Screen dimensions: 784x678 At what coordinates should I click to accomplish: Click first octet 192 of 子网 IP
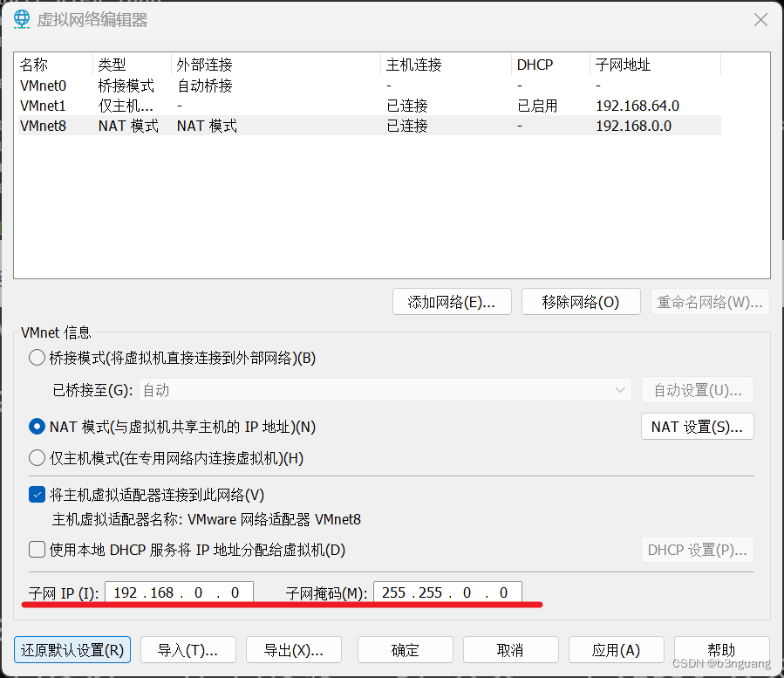coord(125,592)
